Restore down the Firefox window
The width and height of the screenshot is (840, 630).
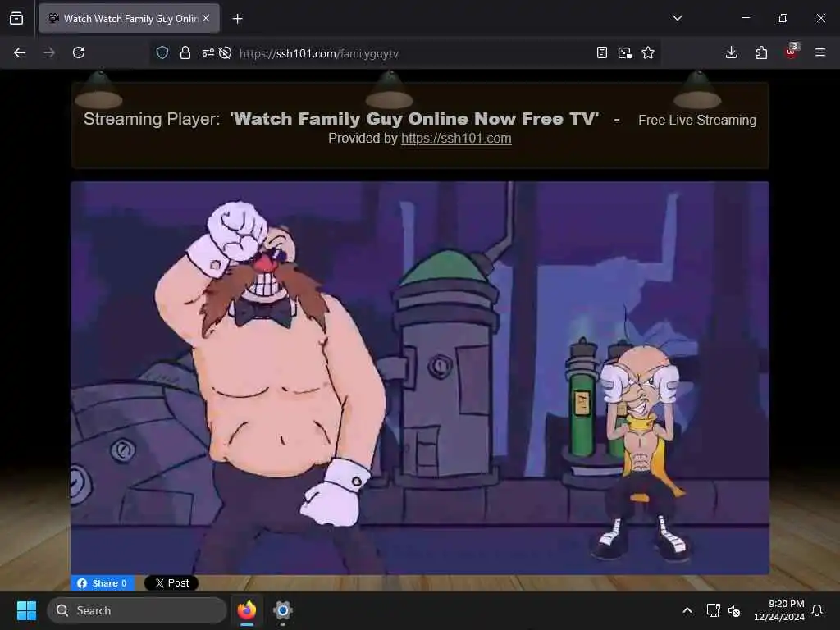pyautogui.click(x=783, y=18)
